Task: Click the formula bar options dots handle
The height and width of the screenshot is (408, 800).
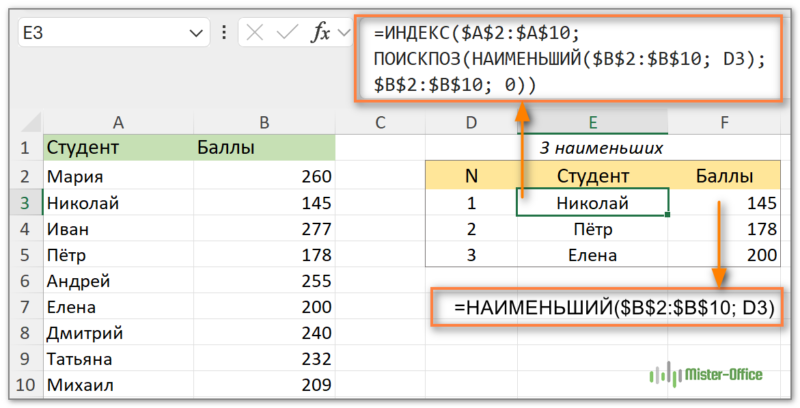Action: [226, 33]
